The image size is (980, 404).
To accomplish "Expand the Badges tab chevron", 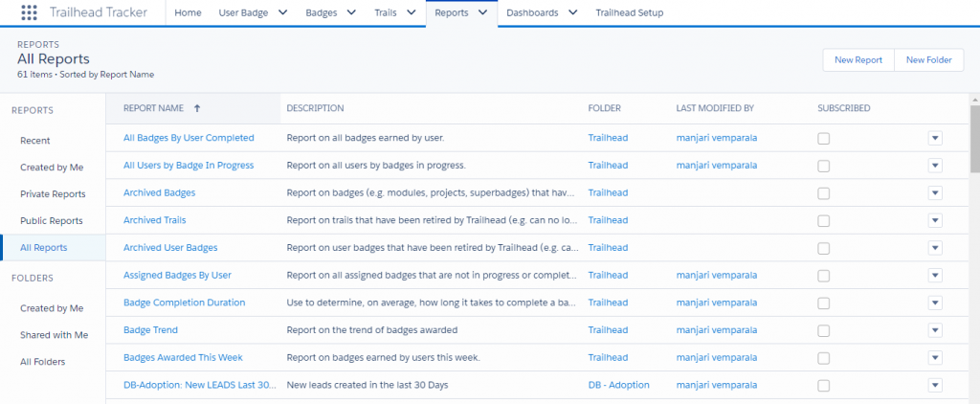I will [350, 12].
